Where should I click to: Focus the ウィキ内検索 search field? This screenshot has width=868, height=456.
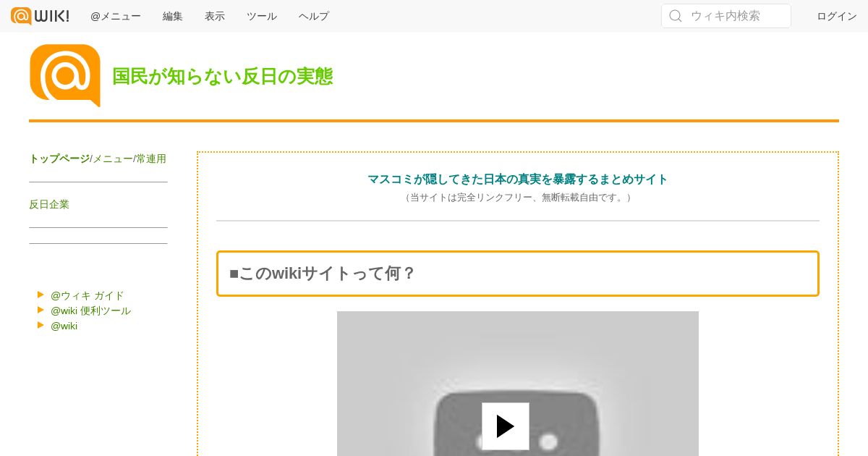pos(726,16)
